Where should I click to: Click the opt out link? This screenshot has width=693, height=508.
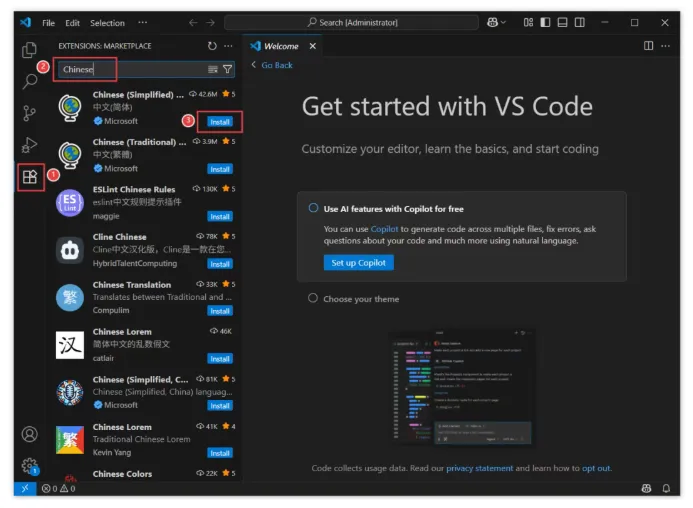[596, 468]
